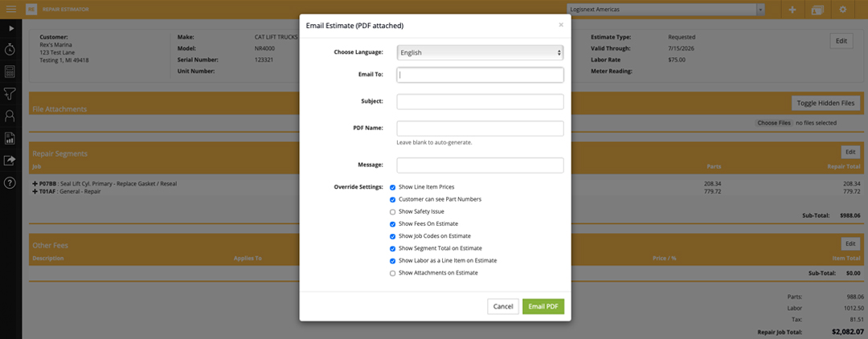Toggle Customer can see Part Numbers checkbox
The width and height of the screenshot is (868, 339).
tap(392, 200)
